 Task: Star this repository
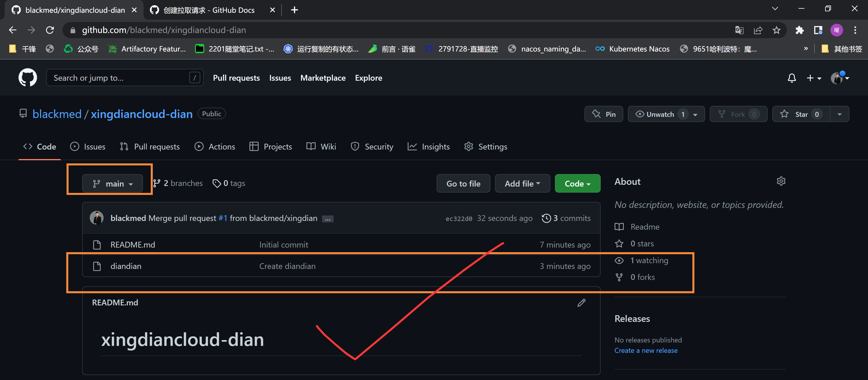pos(801,114)
